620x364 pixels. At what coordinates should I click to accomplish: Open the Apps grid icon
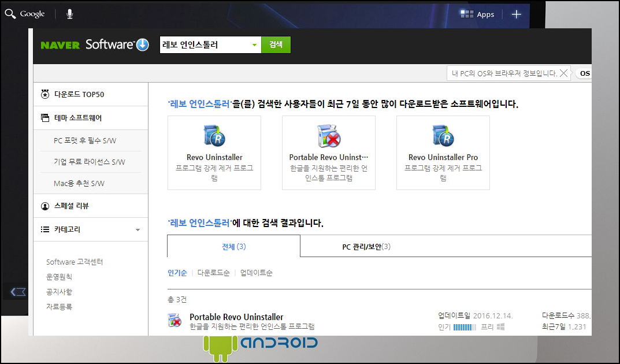tap(466, 14)
